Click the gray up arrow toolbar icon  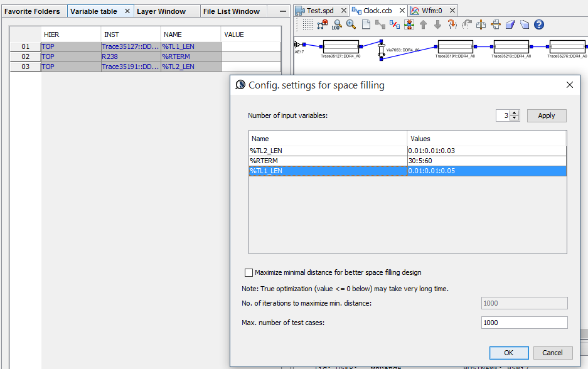(423, 24)
